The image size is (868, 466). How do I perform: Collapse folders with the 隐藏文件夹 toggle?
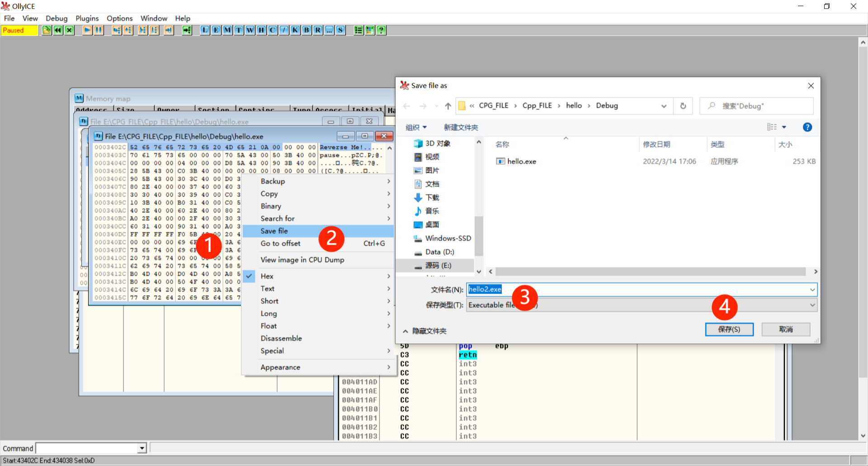tap(425, 331)
